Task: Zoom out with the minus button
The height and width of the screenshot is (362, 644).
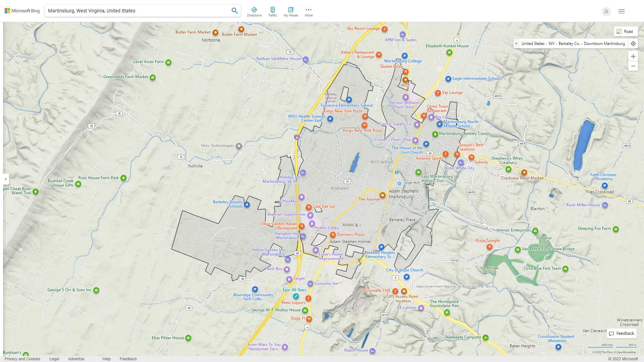Action: pyautogui.click(x=633, y=66)
